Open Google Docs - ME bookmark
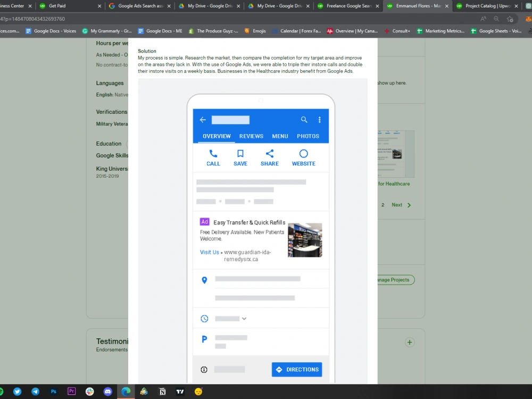Image resolution: width=532 pixels, height=399 pixels. [160, 31]
